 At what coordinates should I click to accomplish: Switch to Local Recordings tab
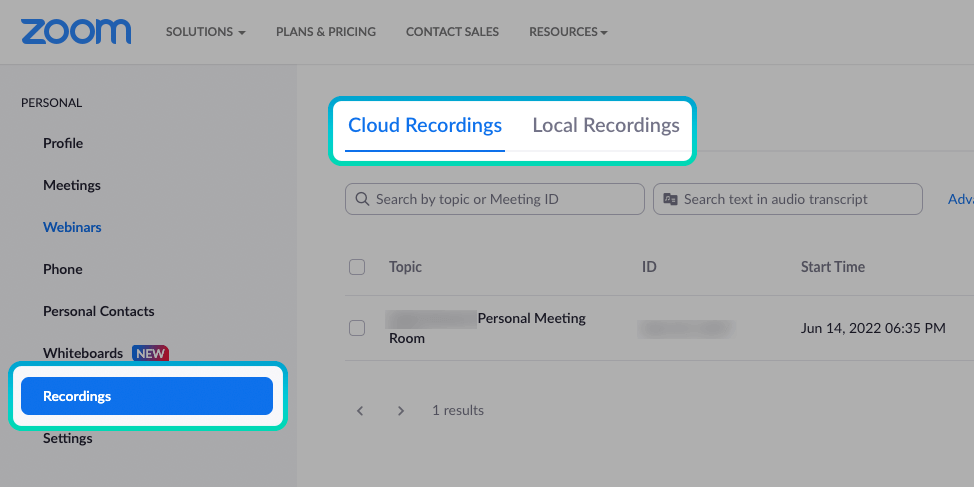(x=606, y=125)
